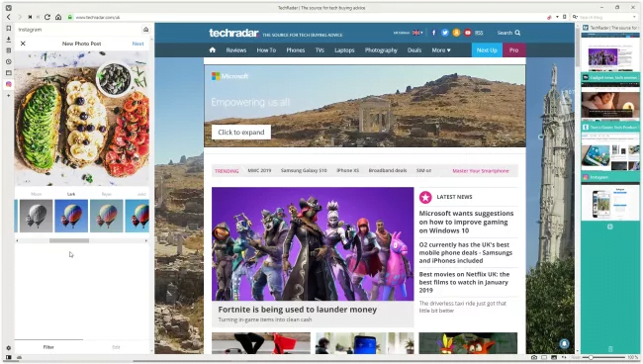Open the search engine selector
Viewport: 643px width, 364px height.
[576, 17]
